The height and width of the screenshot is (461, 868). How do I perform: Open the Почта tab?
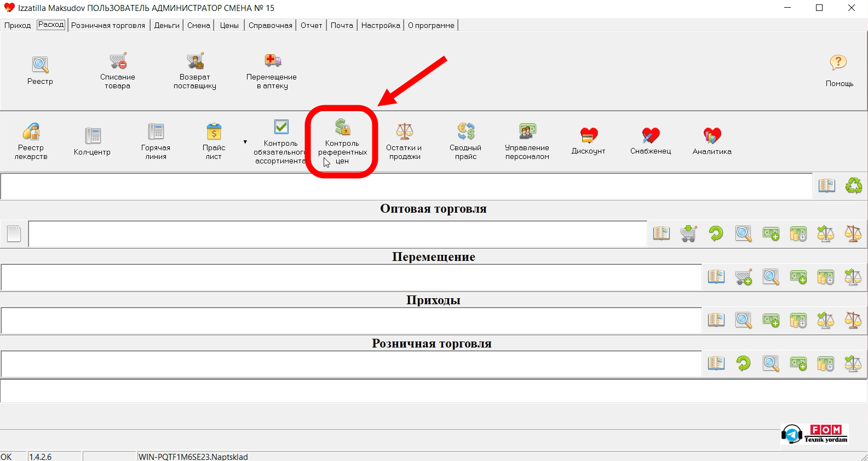[342, 25]
